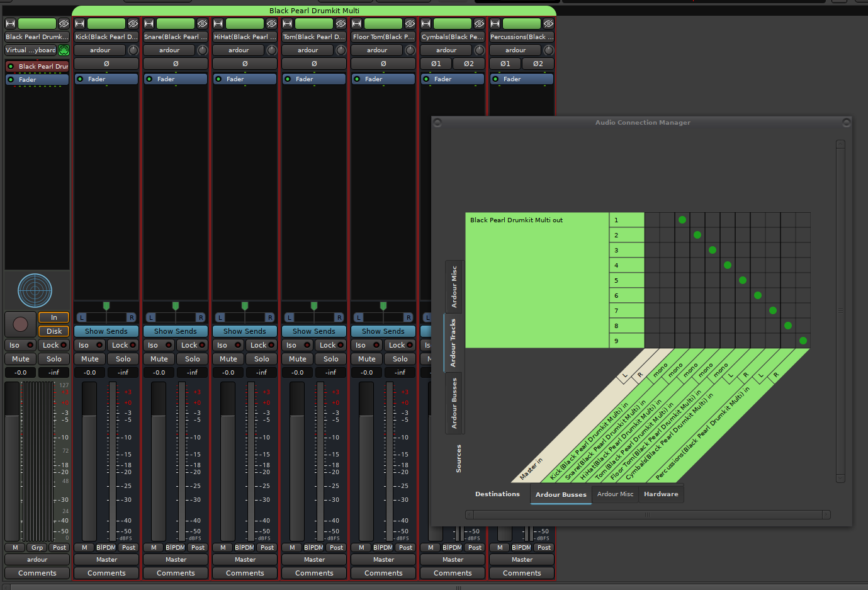
Task: Toggle strip width on the Tom strip
Action: [x=288, y=23]
